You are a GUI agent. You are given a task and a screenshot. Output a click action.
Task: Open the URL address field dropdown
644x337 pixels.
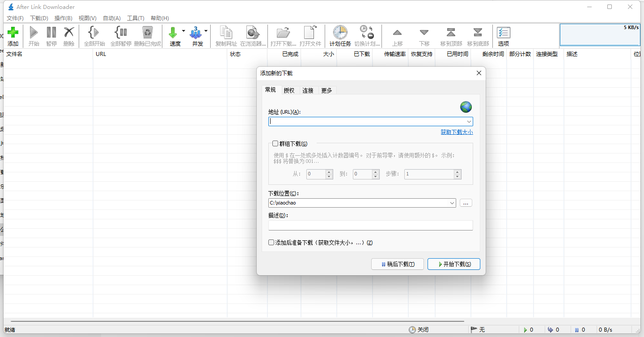[x=469, y=121]
